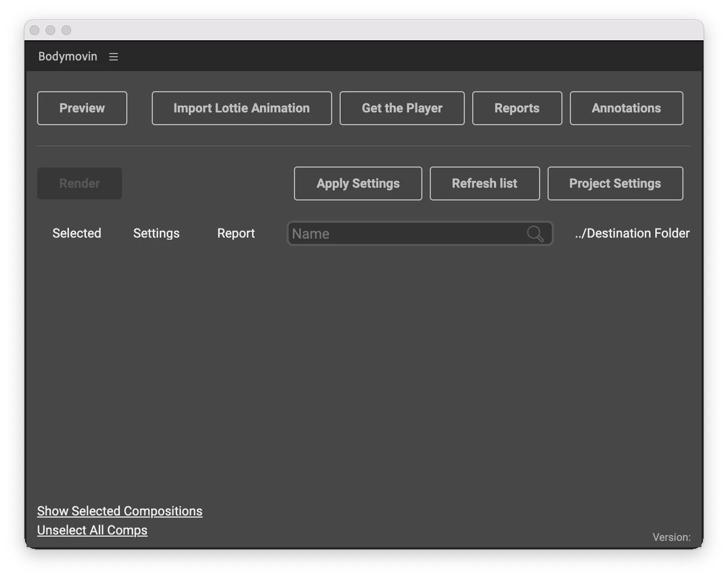Open the Reports section
728x578 pixels.
tap(517, 108)
